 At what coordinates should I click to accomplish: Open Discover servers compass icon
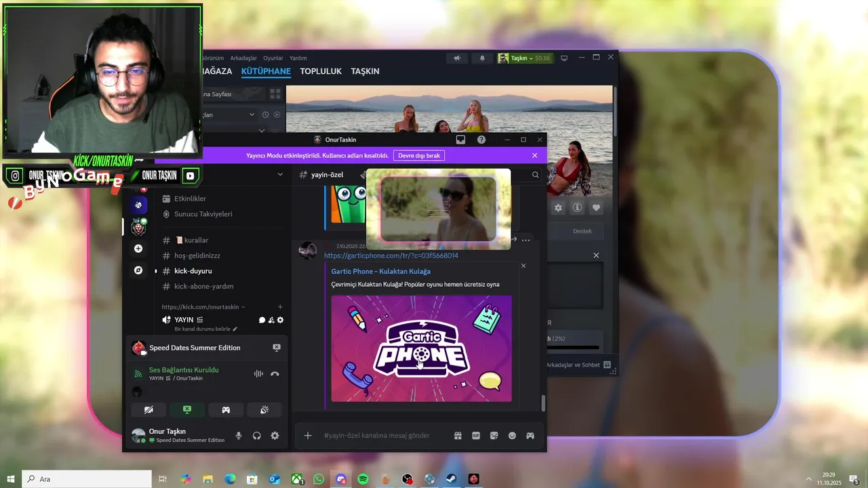(x=138, y=270)
